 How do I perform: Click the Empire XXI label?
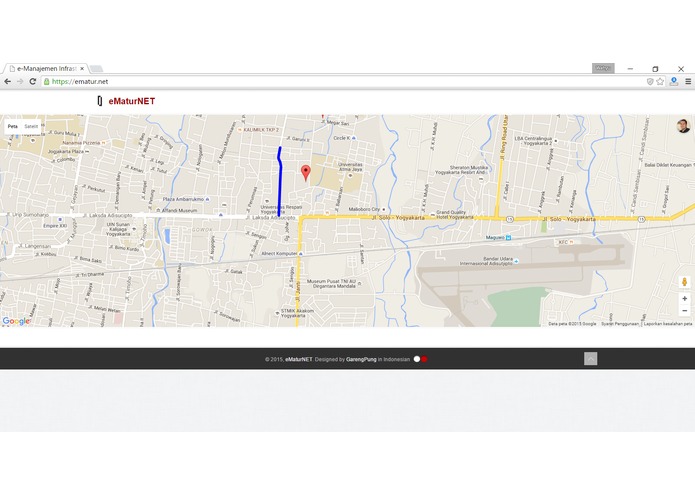pos(55,226)
